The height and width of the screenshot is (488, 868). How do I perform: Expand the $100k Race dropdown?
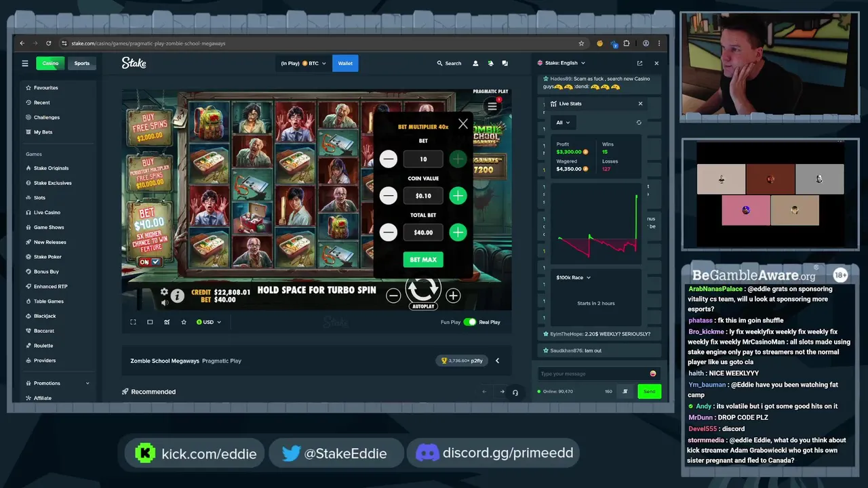tap(574, 277)
